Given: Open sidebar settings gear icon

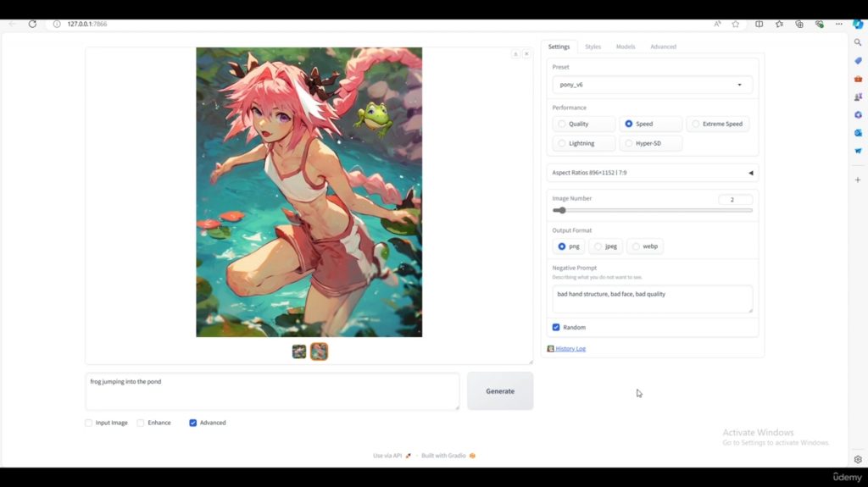Looking at the screenshot, I should point(858,459).
